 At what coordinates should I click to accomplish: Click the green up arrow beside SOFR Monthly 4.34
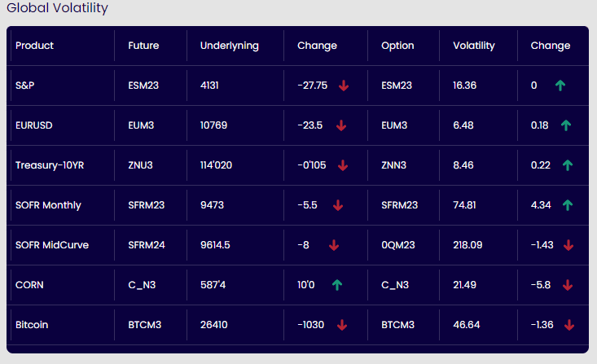pyautogui.click(x=568, y=205)
